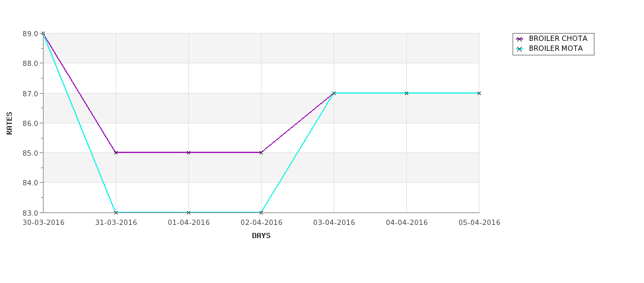This screenshot has height=283, width=644.
Task: Click the RATES axis title
Action: pos(9,123)
